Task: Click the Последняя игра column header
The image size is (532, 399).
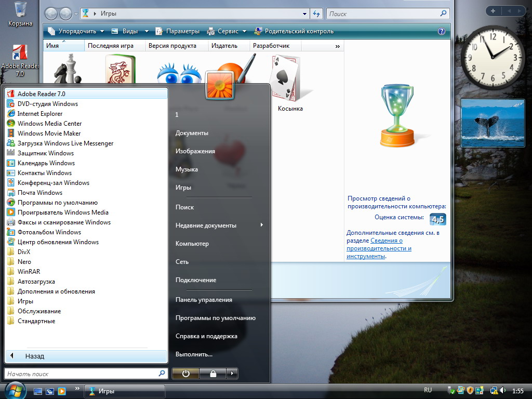Action: coord(114,46)
